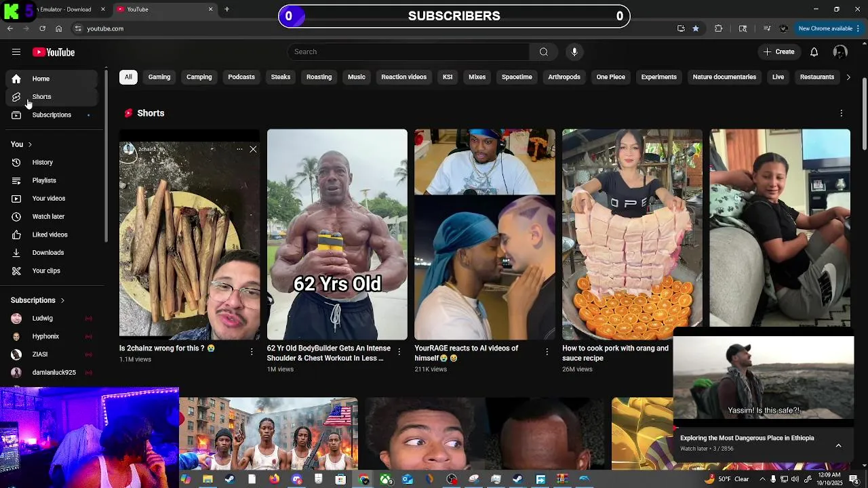The image size is (868, 488).
Task: Click the Create button
Action: point(779,52)
